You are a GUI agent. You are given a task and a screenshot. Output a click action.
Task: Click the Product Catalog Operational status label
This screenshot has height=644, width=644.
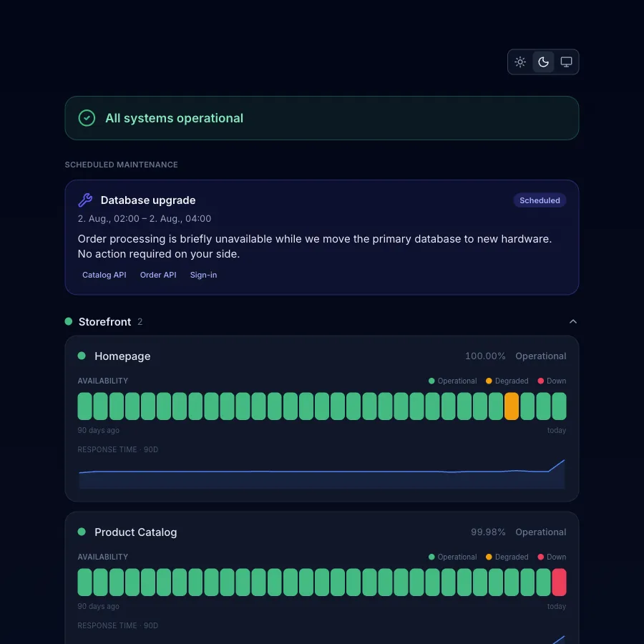coord(540,532)
